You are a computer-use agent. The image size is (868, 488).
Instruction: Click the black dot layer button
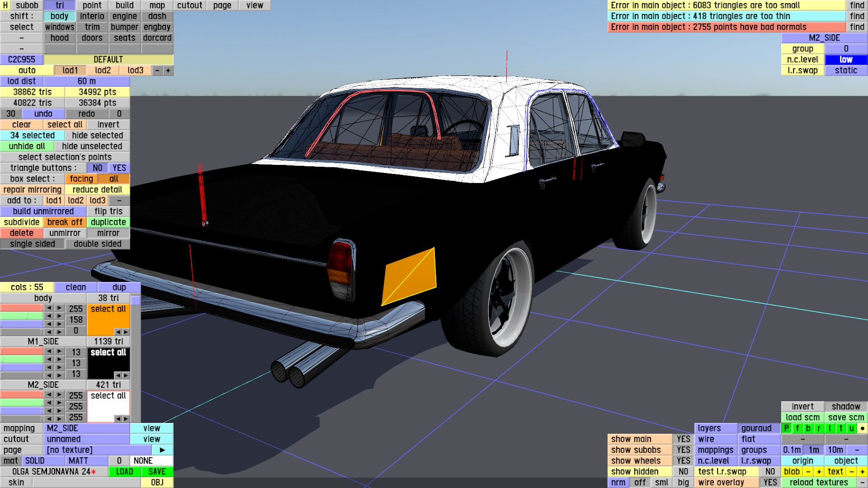(862, 428)
